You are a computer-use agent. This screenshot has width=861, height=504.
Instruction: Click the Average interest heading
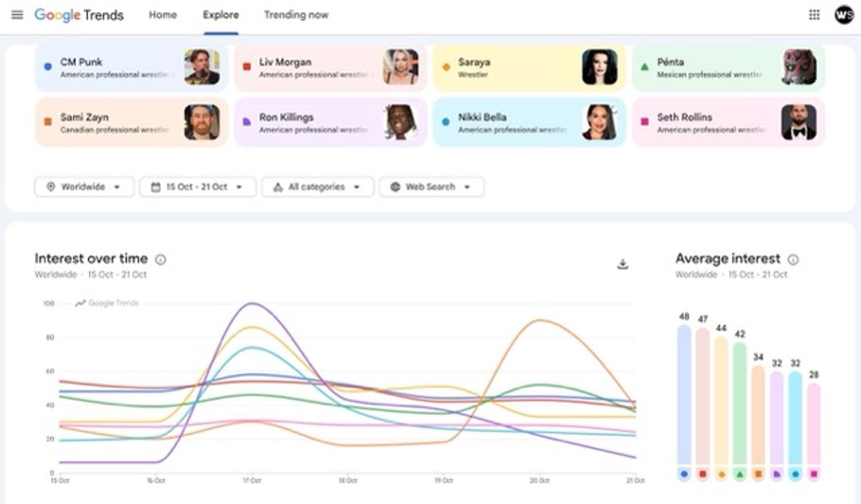click(x=728, y=259)
